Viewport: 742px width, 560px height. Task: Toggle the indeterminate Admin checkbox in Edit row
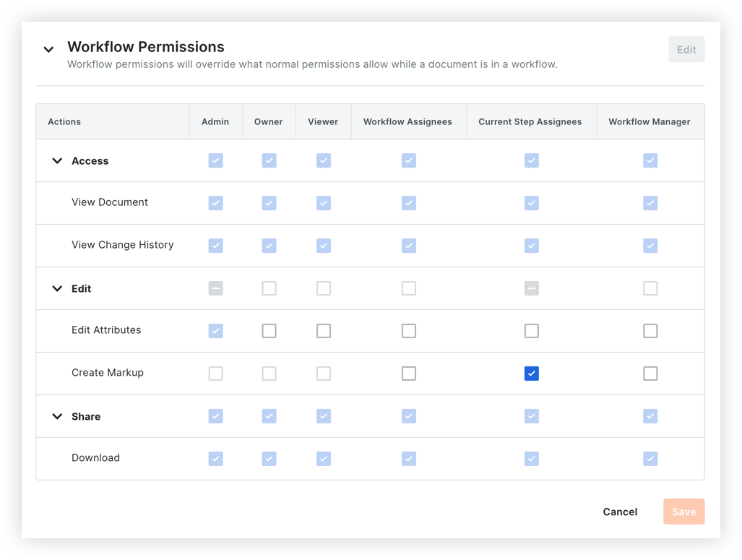tap(215, 288)
